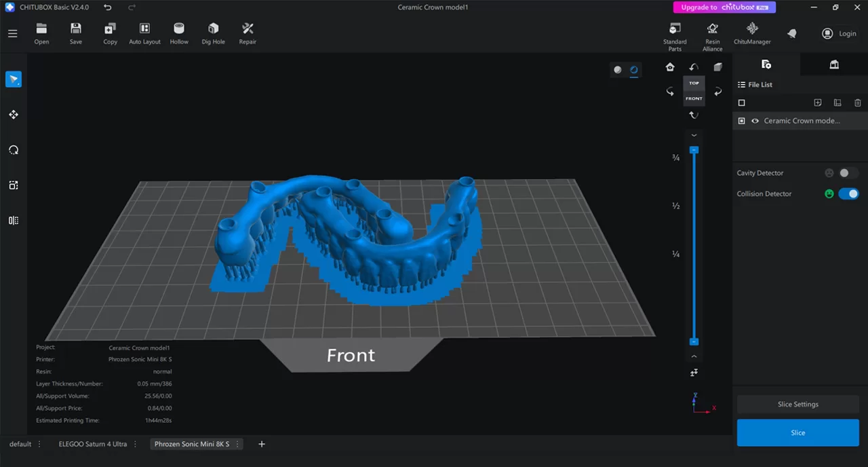Select the Rotate tool in left sidebar

tap(14, 150)
